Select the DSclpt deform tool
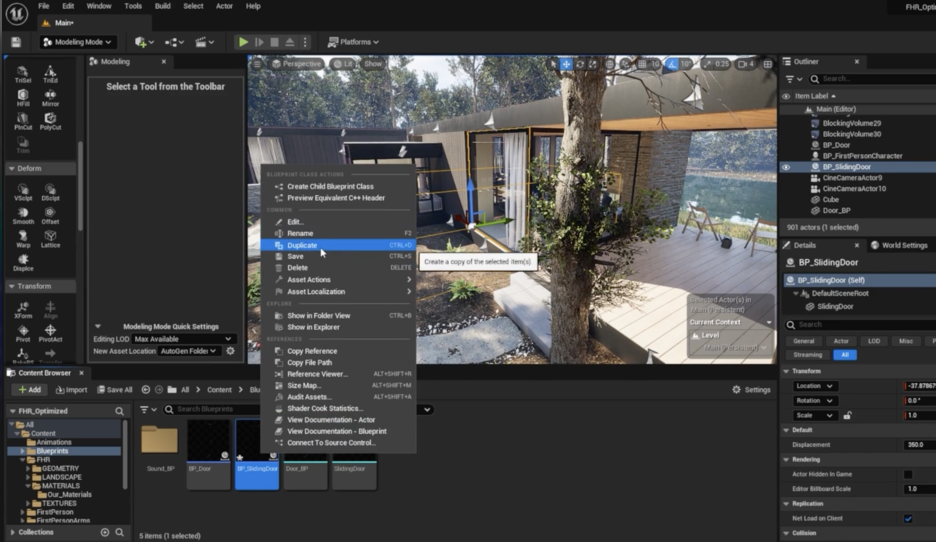The width and height of the screenshot is (936, 542). (x=50, y=192)
